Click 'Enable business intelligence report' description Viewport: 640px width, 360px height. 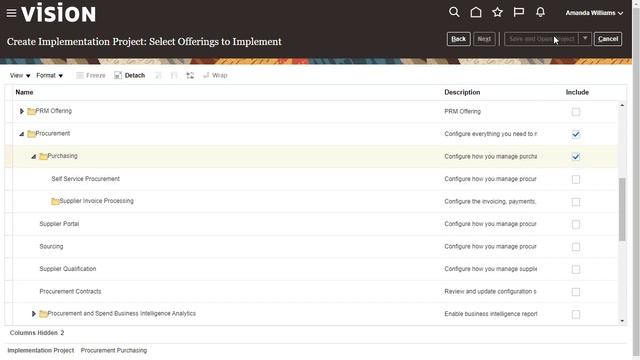click(x=491, y=314)
